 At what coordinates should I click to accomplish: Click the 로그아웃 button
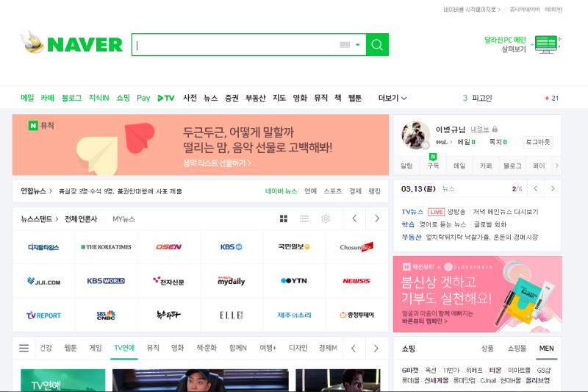538,142
